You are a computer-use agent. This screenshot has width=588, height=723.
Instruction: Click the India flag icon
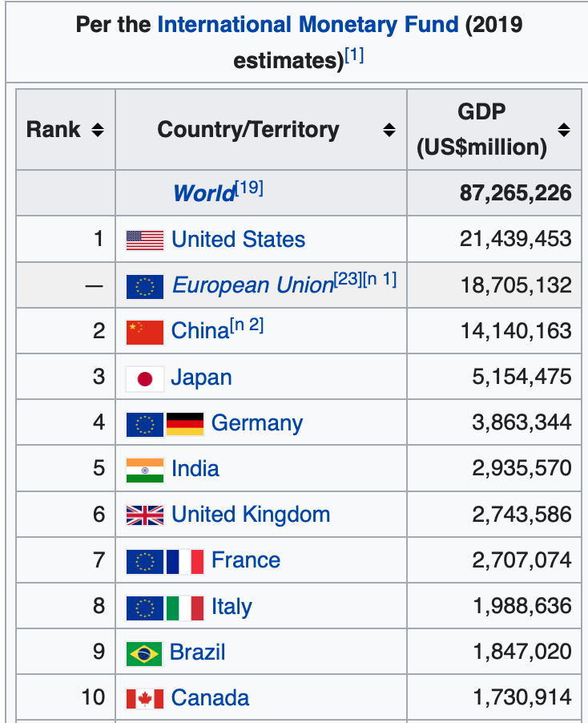[x=145, y=471]
